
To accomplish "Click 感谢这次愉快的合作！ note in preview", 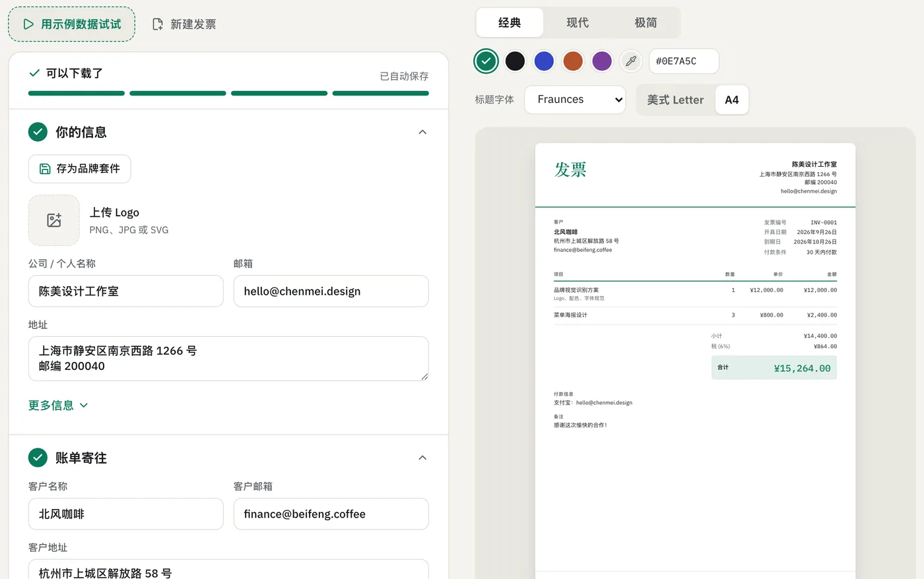I will [x=581, y=425].
